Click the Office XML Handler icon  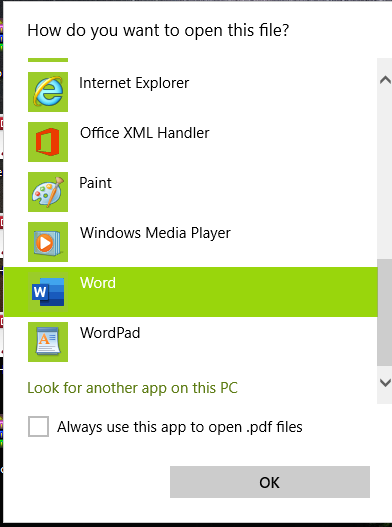click(48, 142)
